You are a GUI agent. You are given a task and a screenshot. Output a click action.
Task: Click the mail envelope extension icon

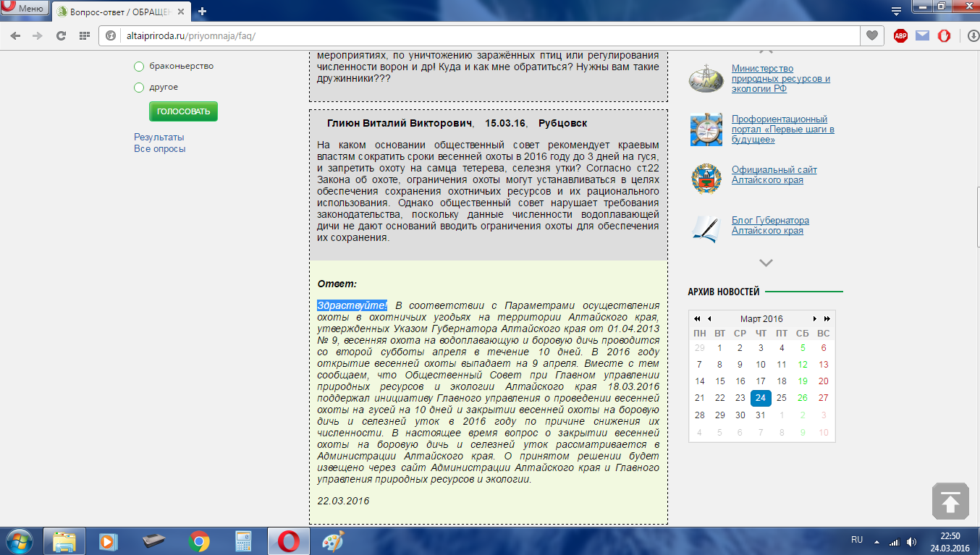pos(922,35)
